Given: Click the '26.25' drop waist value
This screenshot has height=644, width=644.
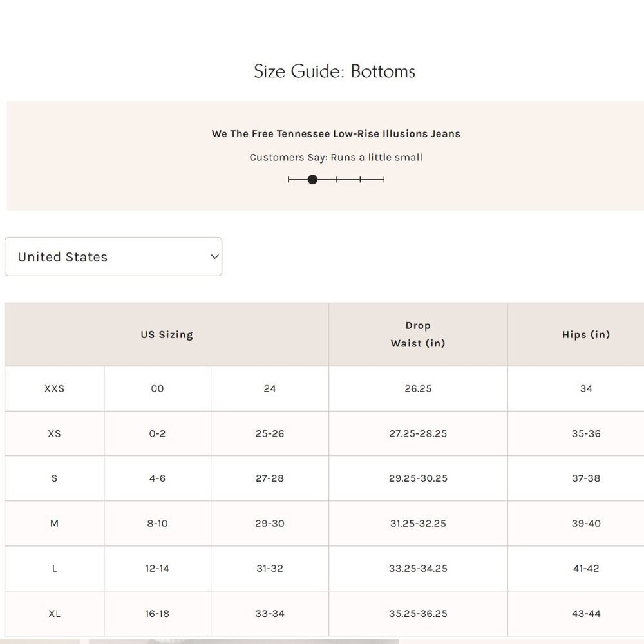Looking at the screenshot, I should tap(418, 388).
